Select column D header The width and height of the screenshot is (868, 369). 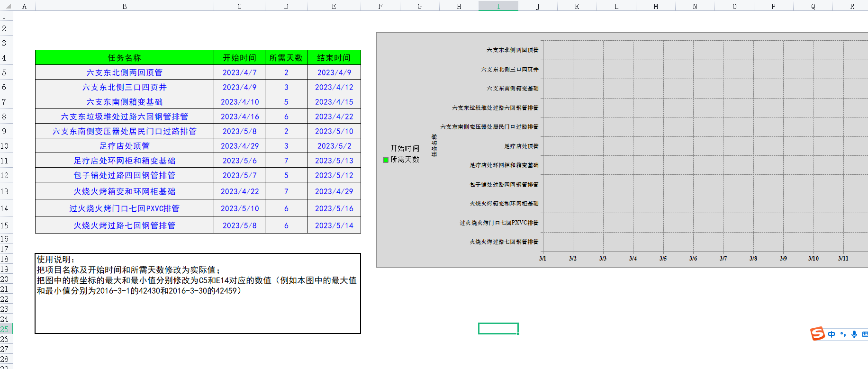coord(286,6)
